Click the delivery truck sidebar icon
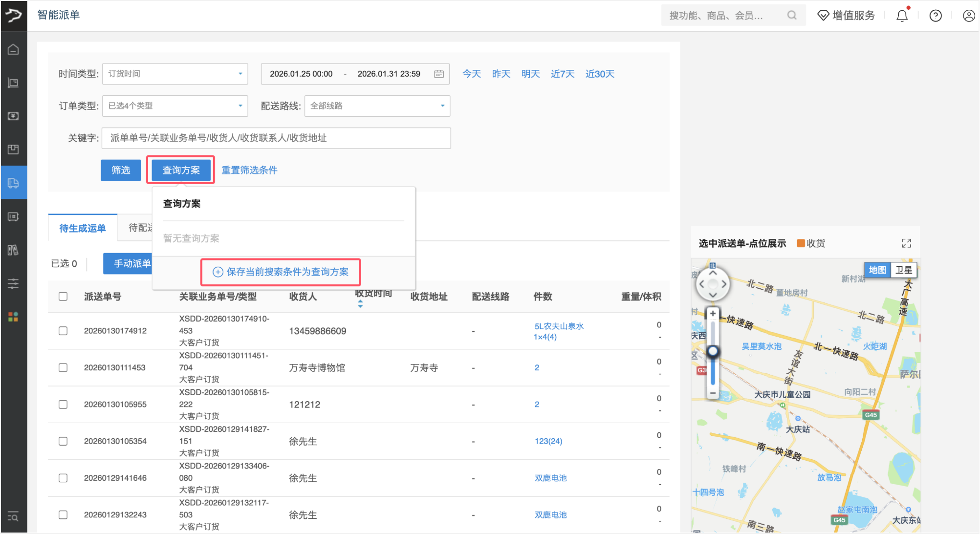Screen dimensions: 980x534 click(x=13, y=183)
